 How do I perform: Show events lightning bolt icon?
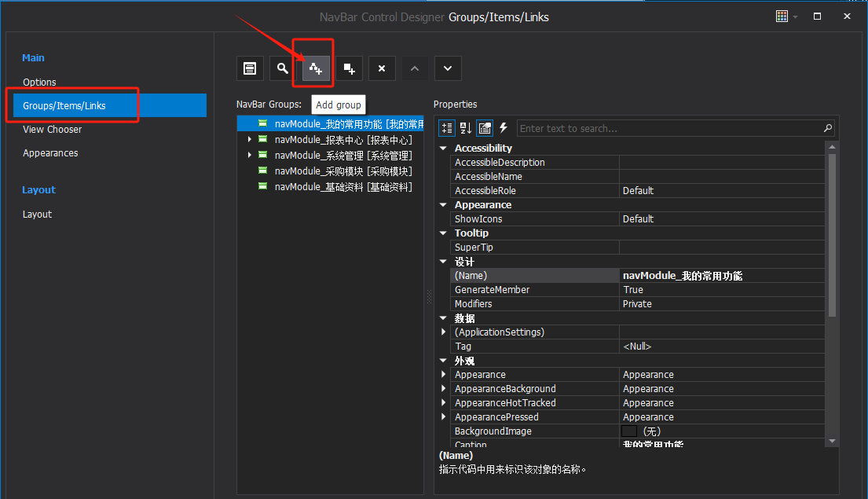(x=504, y=128)
